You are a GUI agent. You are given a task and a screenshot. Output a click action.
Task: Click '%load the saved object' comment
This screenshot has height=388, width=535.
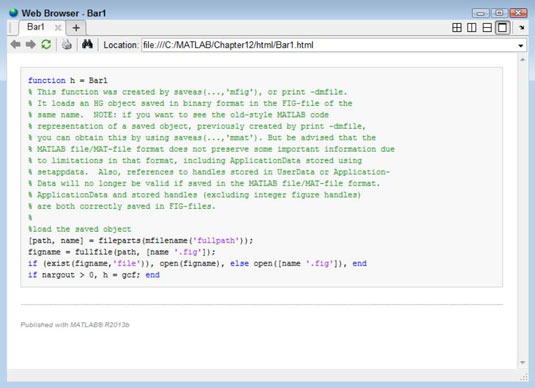click(79, 229)
